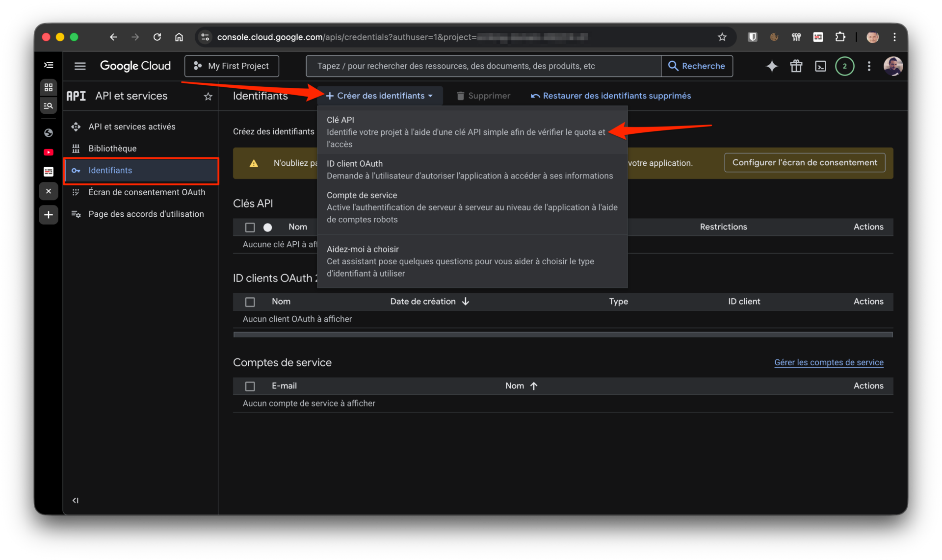942x560 pixels.
Task: Activate the Cloud Shell terminal icon
Action: tap(820, 66)
